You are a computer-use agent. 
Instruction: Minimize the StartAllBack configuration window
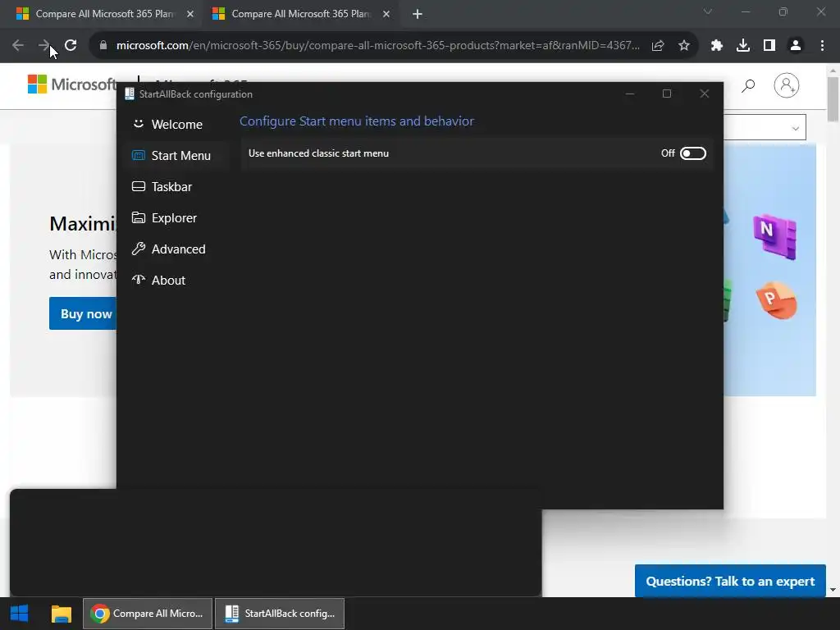(630, 94)
